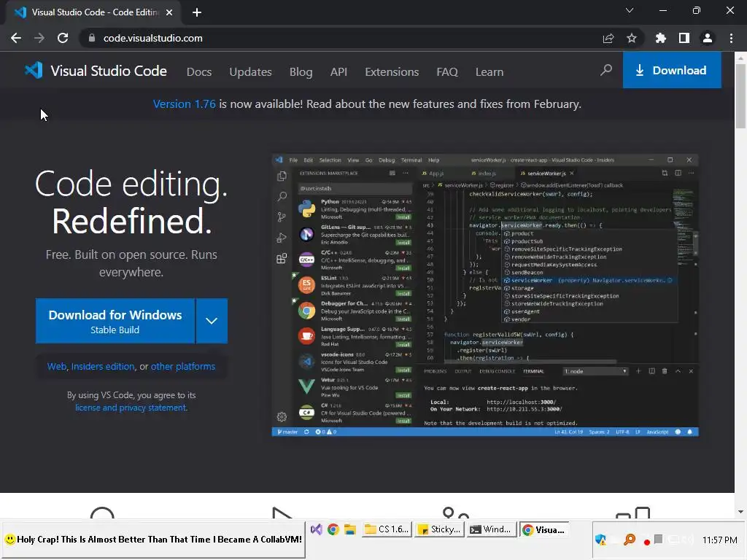
Task: Click the 11:57 PM taskbar clock
Action: (720, 540)
